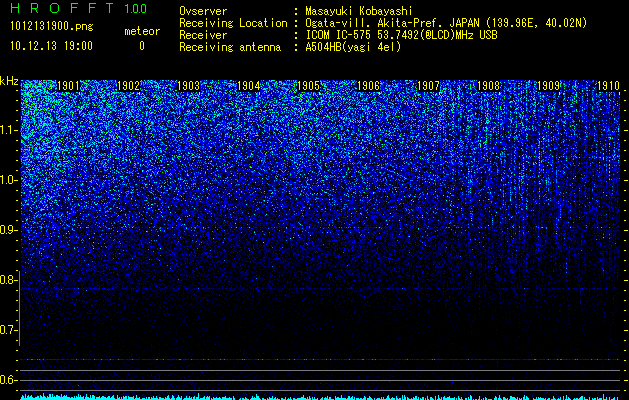The image size is (629, 400).
Task: Click the Ovserver field label
Action: (x=203, y=11)
